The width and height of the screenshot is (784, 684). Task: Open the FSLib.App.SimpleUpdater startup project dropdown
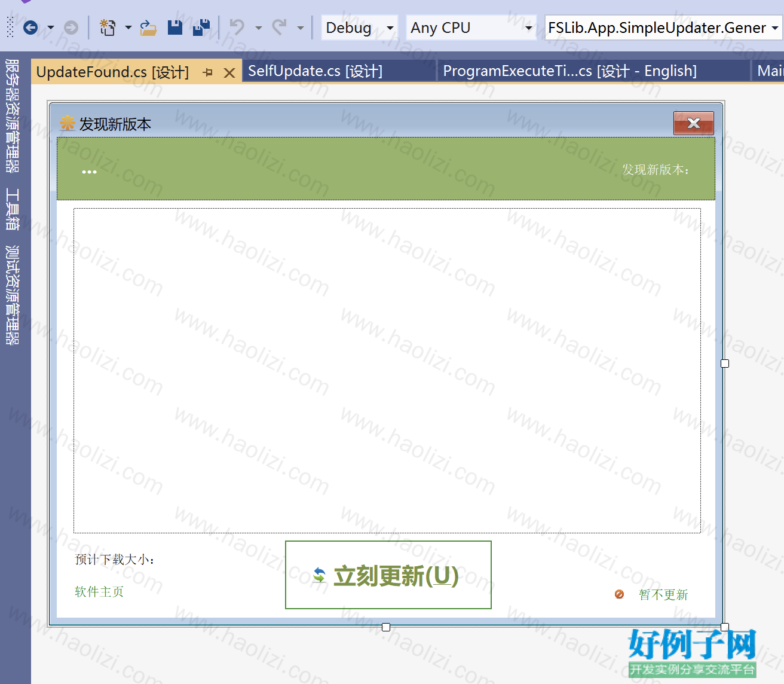[x=664, y=28]
